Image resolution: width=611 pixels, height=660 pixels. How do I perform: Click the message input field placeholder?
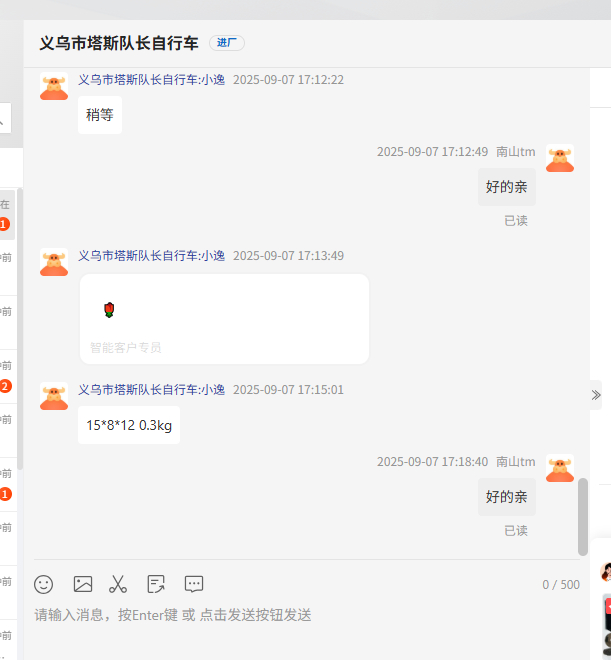(173, 615)
